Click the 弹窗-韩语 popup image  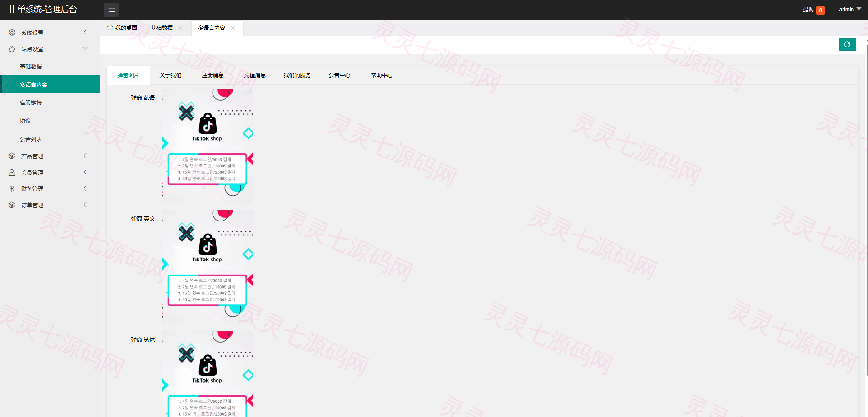pos(207,146)
